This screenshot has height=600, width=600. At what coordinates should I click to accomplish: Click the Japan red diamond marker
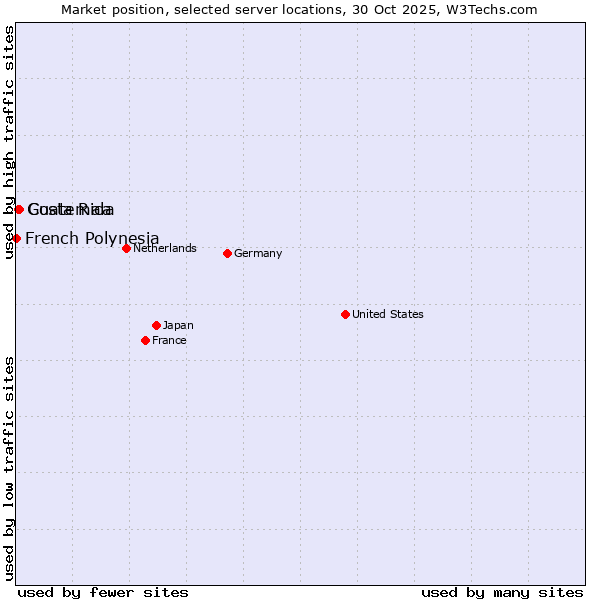[156, 325]
